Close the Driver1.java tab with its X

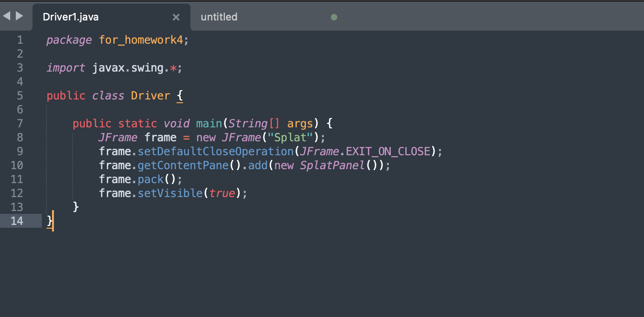click(x=176, y=17)
